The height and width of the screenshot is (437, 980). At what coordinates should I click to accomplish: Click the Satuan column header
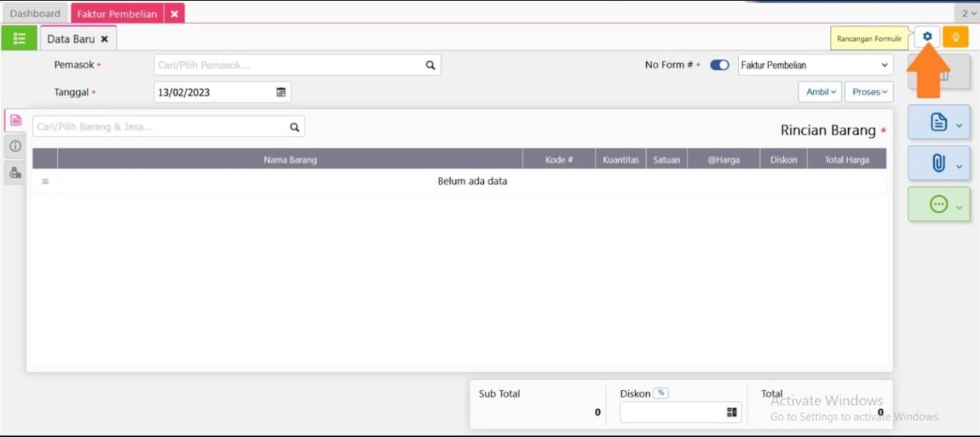pos(666,160)
